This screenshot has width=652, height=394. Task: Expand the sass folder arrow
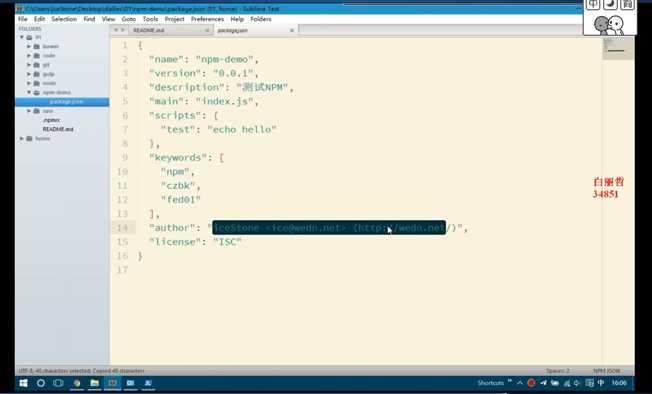point(29,111)
